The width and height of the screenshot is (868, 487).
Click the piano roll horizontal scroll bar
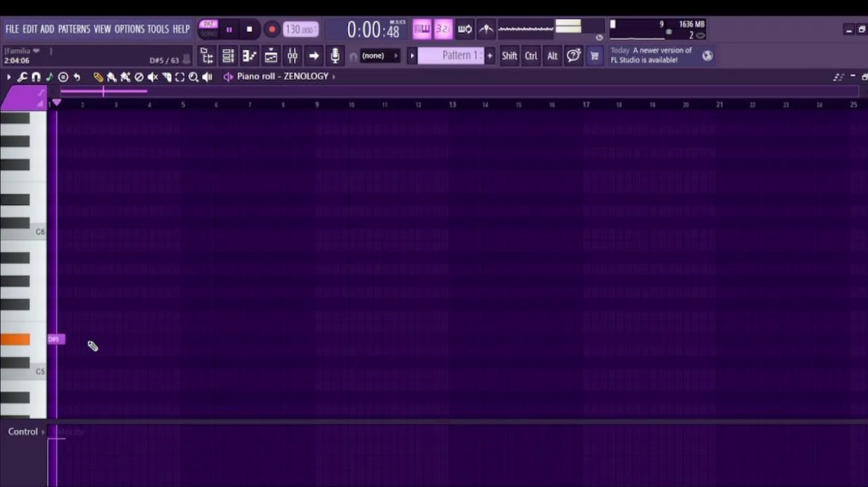[103, 91]
